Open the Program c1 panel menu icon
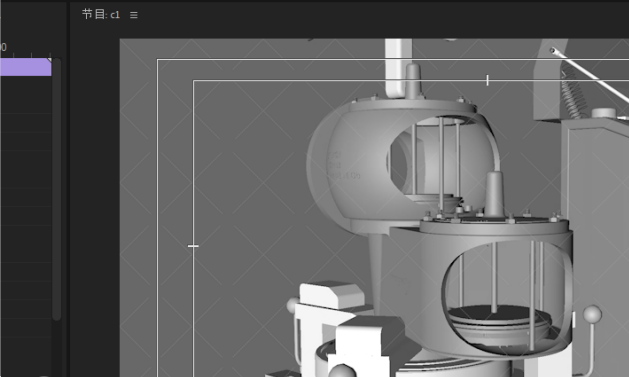This screenshot has height=377, width=629. click(x=134, y=15)
